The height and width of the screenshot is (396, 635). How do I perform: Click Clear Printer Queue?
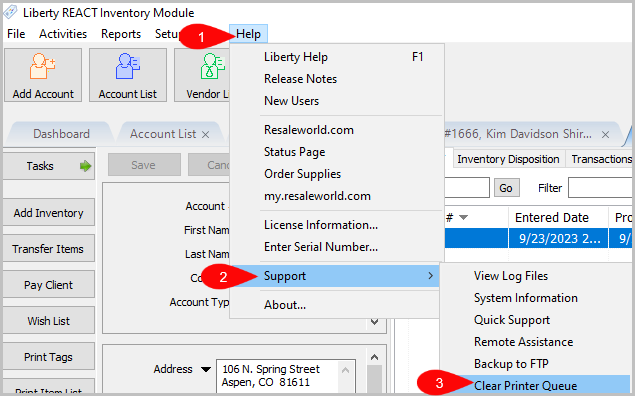click(536, 385)
